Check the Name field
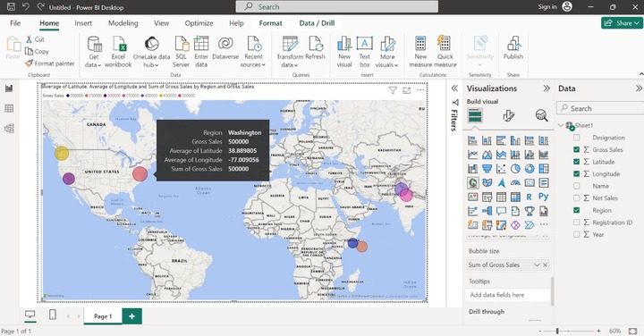The width and height of the screenshot is (644, 336). (x=577, y=186)
